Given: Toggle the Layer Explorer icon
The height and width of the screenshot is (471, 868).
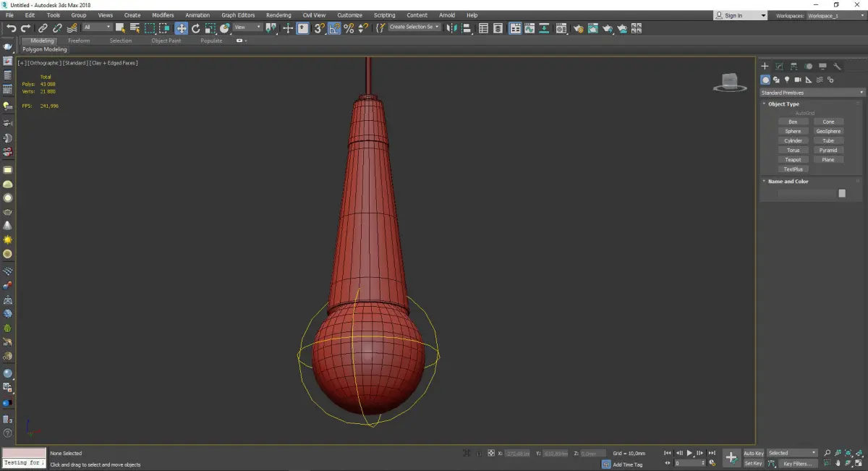Looking at the screenshot, I should point(498,28).
